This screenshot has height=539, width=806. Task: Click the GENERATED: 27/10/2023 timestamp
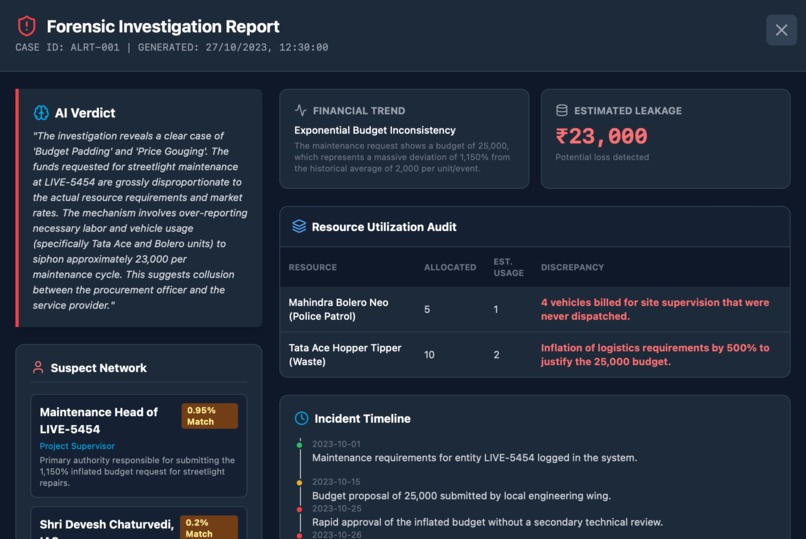click(x=233, y=47)
